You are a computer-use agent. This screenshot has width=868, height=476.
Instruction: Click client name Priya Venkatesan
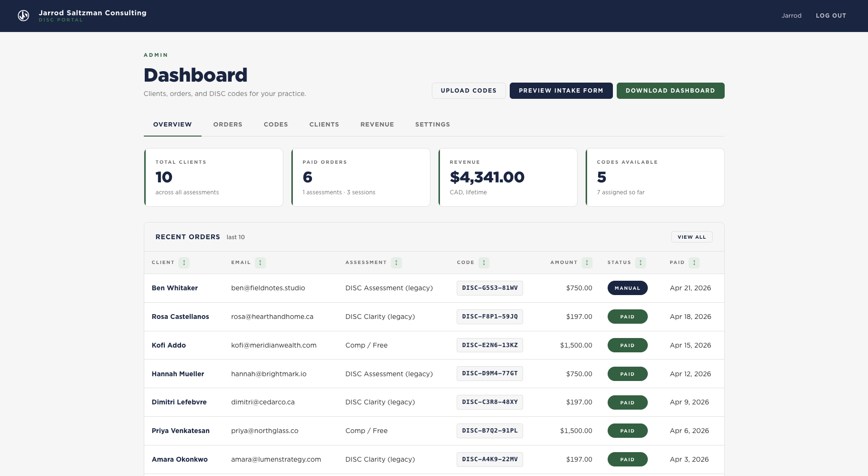click(x=181, y=431)
